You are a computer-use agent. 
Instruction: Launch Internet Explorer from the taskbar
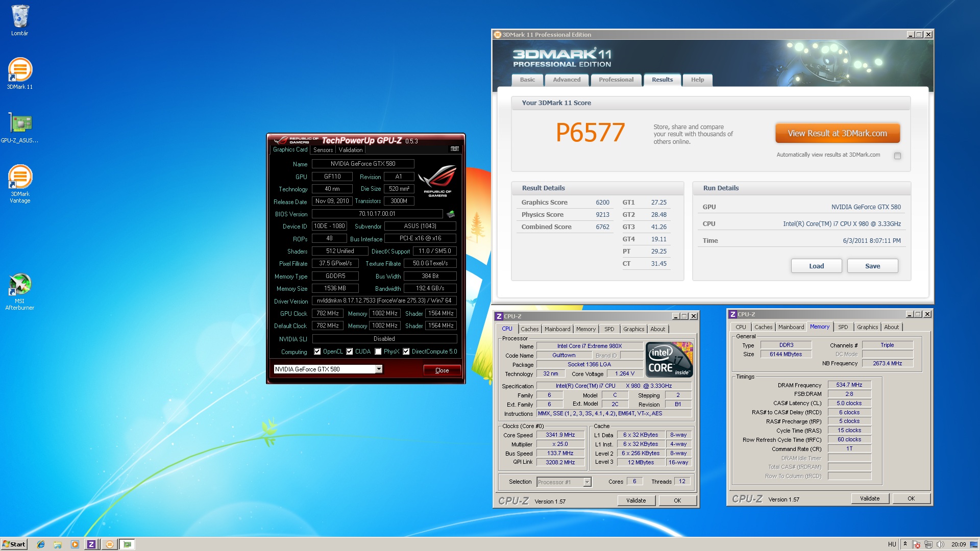pyautogui.click(x=41, y=544)
